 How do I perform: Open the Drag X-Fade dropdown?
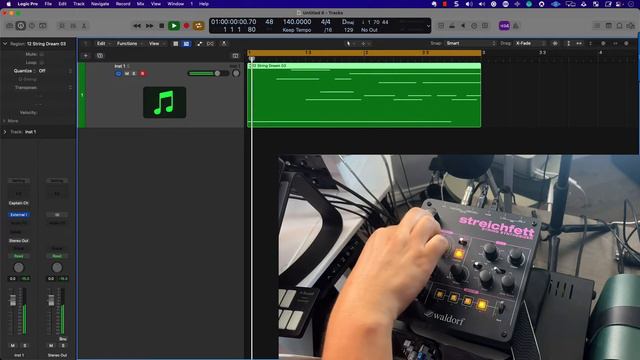[529, 43]
